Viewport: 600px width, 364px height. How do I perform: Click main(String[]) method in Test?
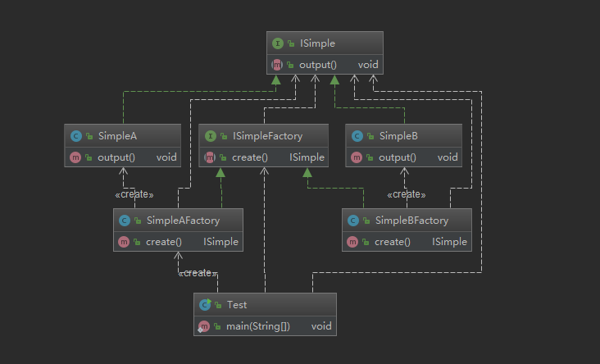[x=259, y=326]
